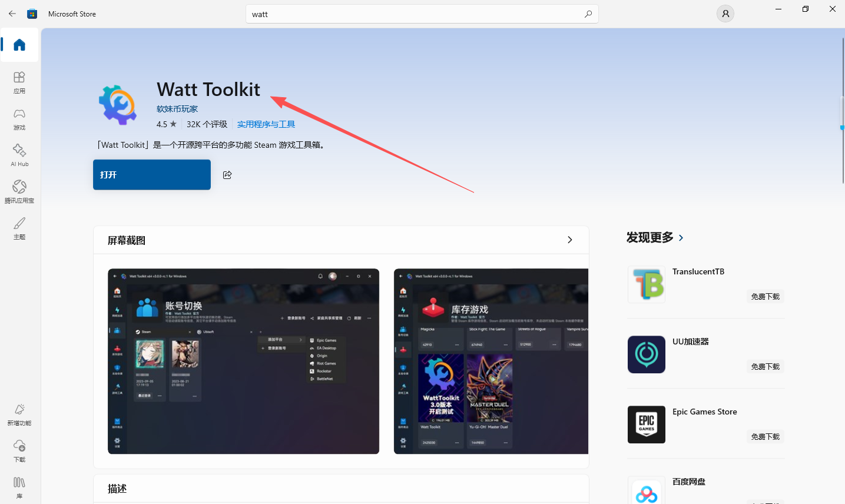Open the 账号切换 screenshot thumbnail
The height and width of the screenshot is (504, 845).
coord(243,362)
